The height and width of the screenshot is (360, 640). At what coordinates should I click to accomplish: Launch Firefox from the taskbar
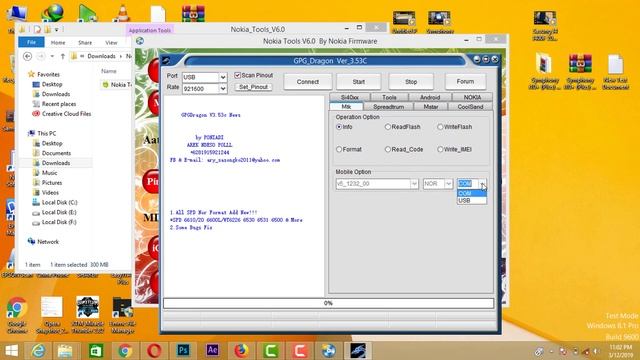pos(241,351)
